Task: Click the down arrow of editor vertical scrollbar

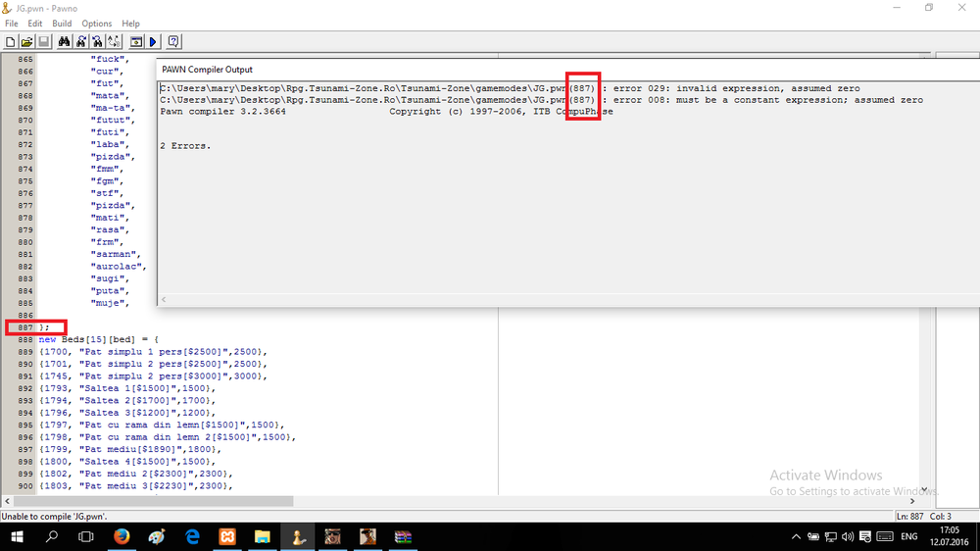Action: (x=924, y=489)
